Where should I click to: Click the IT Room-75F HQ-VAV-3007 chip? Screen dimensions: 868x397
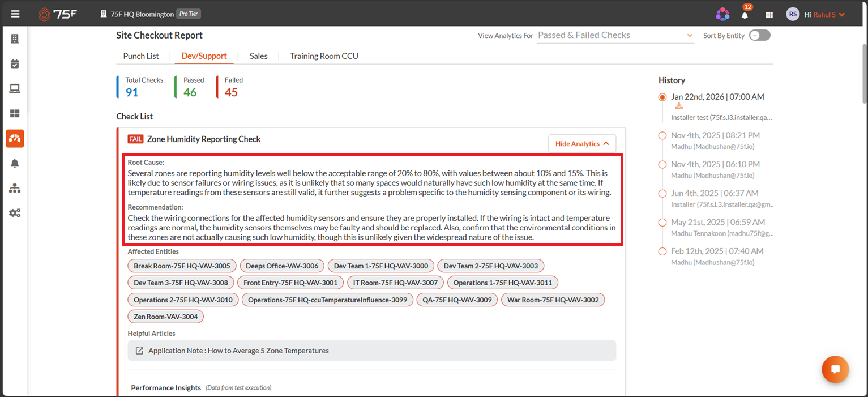[x=395, y=283]
